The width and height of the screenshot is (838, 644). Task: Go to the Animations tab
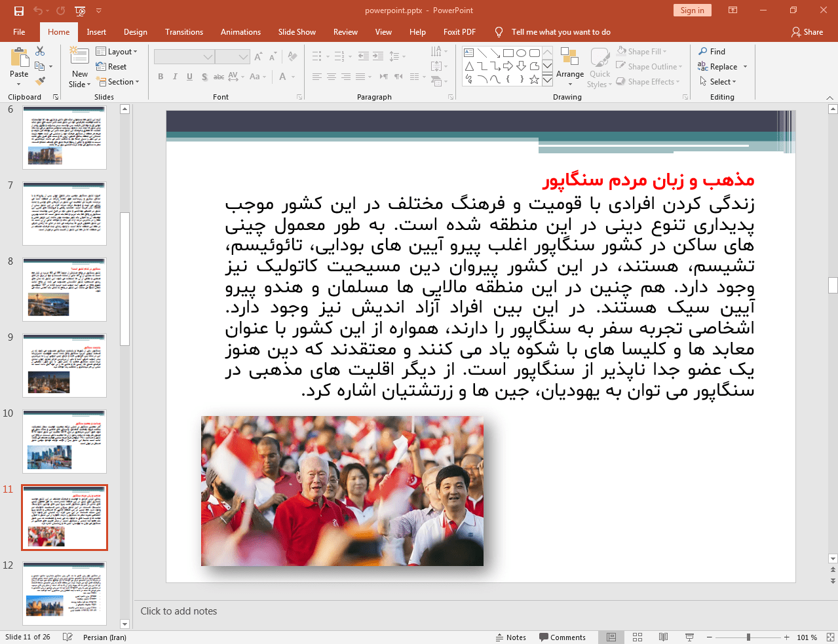click(240, 32)
